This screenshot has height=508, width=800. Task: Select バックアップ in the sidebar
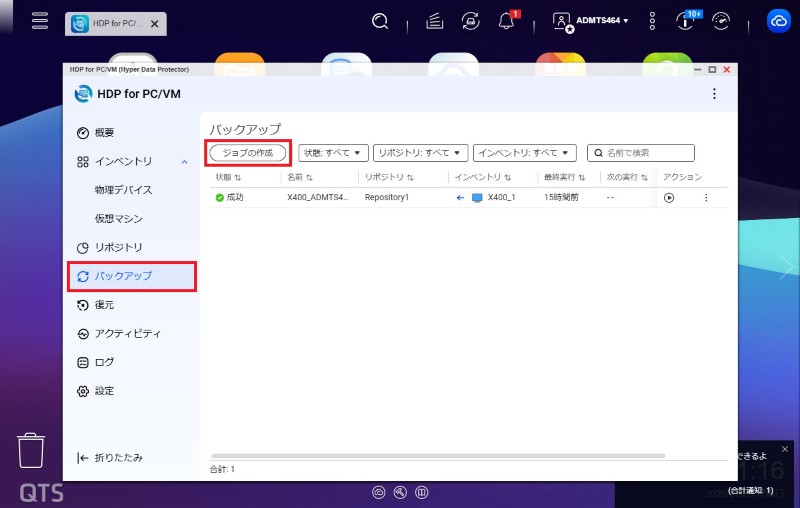pos(131,276)
